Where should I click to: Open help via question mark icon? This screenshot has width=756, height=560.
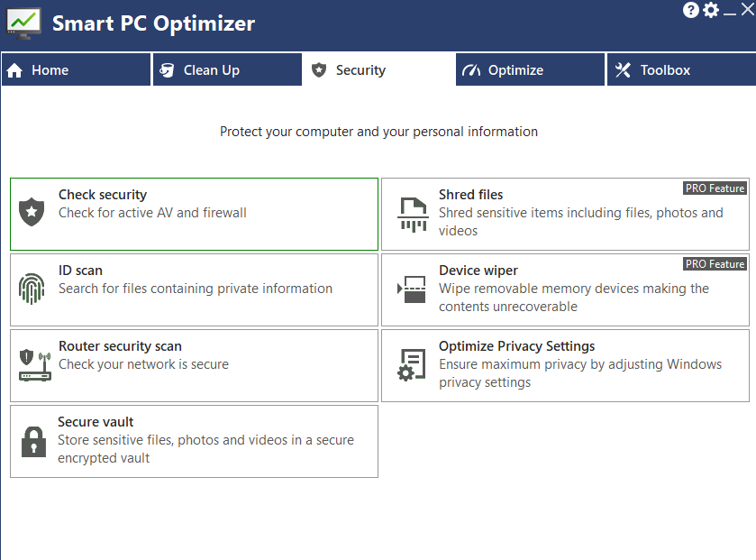pos(690,10)
